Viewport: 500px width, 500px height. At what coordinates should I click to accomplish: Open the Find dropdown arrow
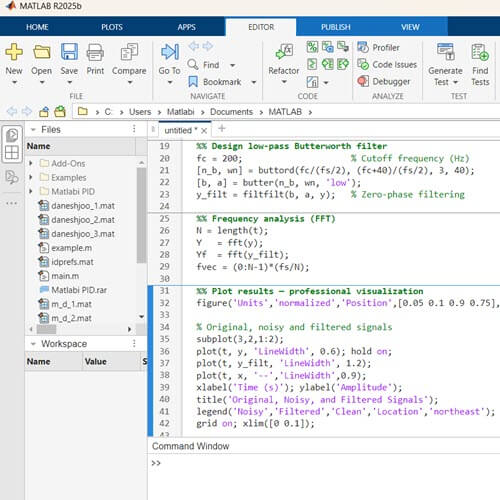(233, 65)
